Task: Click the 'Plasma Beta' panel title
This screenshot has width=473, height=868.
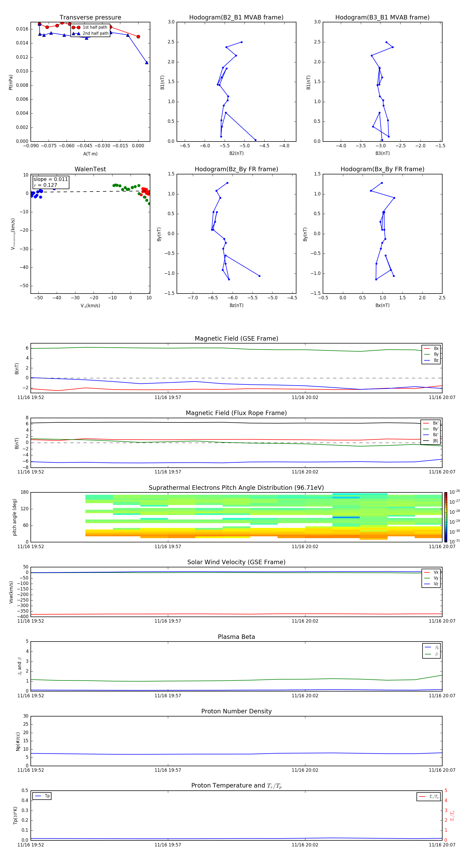Action: [x=236, y=637]
